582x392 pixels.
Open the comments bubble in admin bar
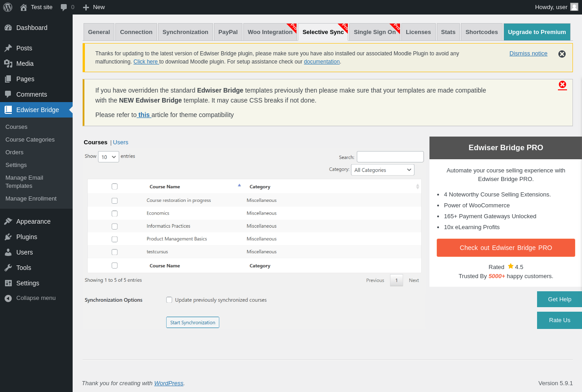click(64, 7)
